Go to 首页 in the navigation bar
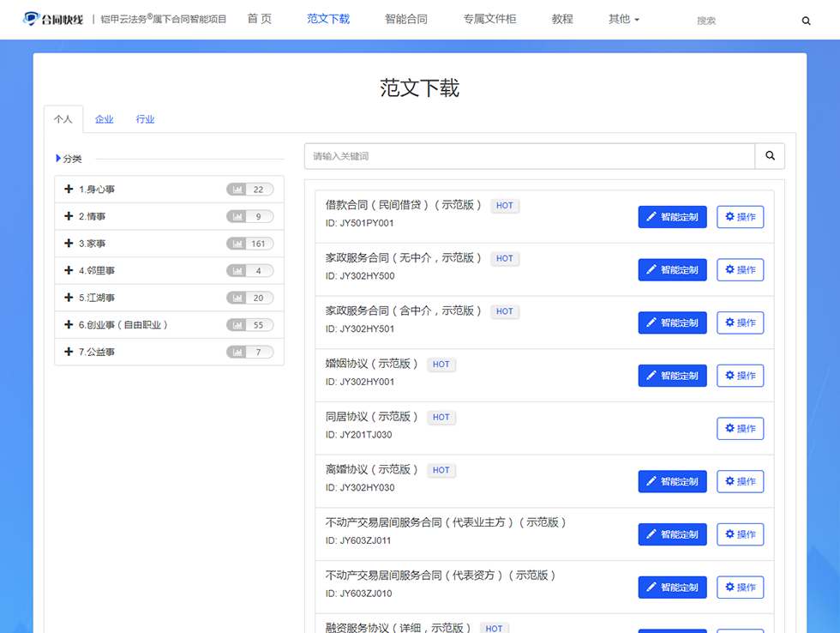840x633 pixels. click(259, 19)
